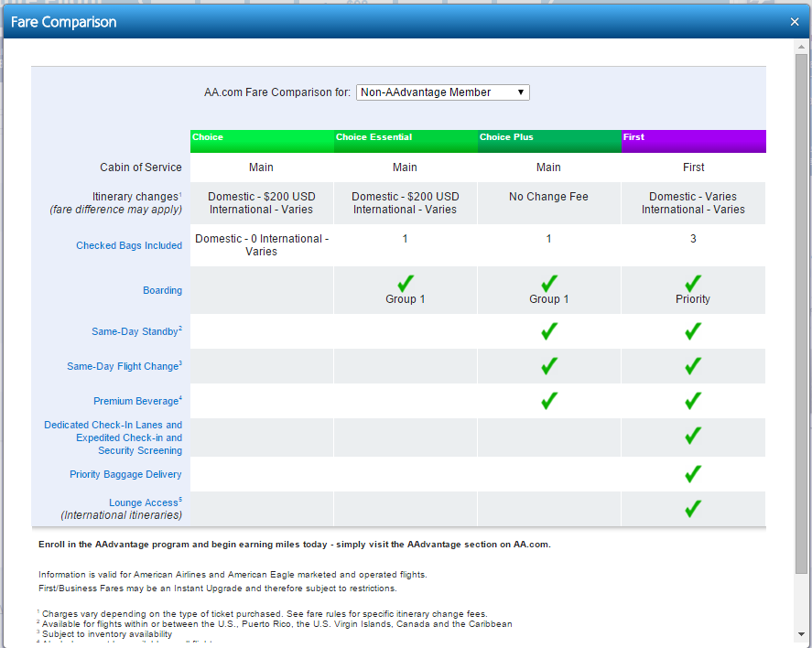Click Dedicated Check-In Lanes link
The width and height of the screenshot is (812, 648).
[113, 437]
